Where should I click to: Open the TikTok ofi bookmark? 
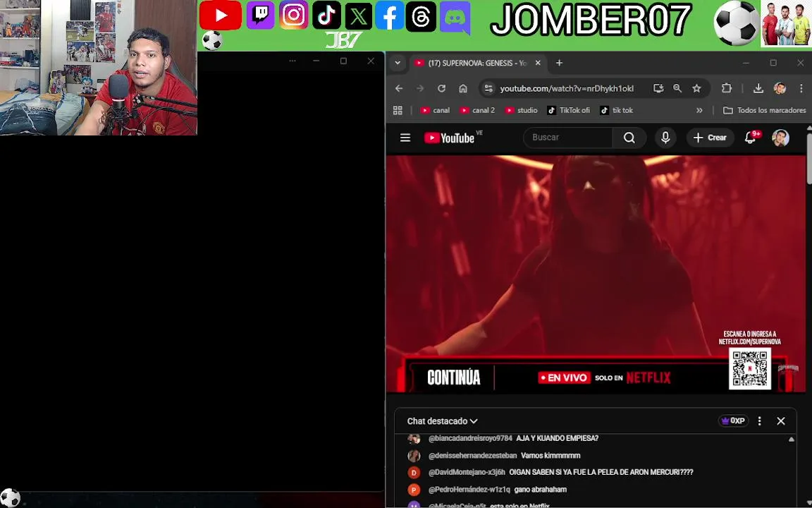pos(569,110)
